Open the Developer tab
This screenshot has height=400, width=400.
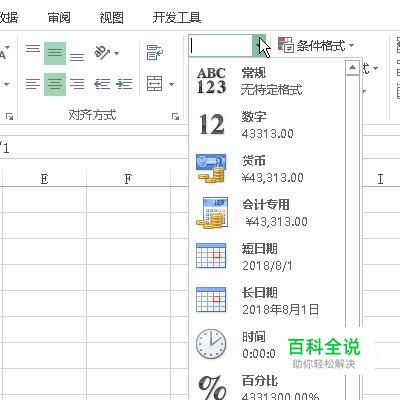click(177, 17)
